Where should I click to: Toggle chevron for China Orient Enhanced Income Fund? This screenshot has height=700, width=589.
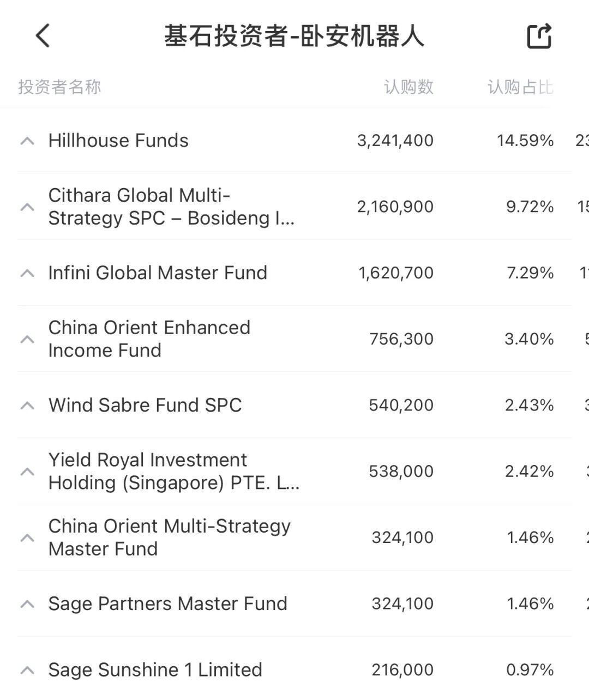click(x=27, y=339)
